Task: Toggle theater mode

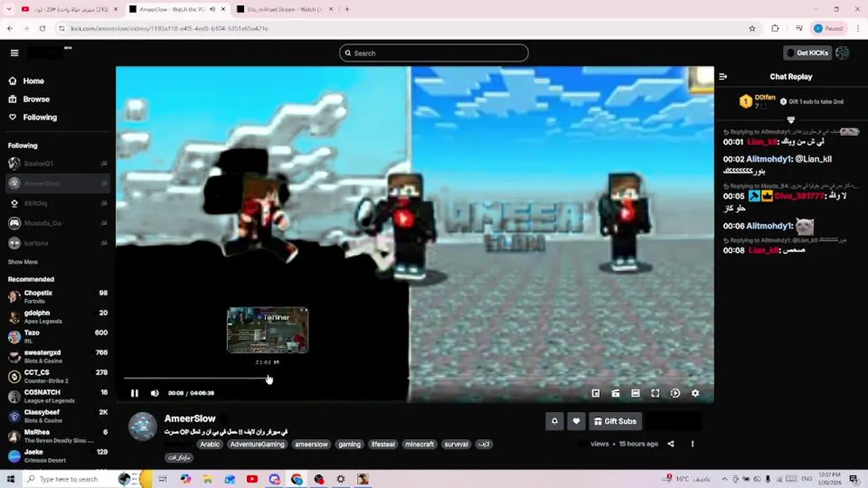Action: click(x=635, y=393)
